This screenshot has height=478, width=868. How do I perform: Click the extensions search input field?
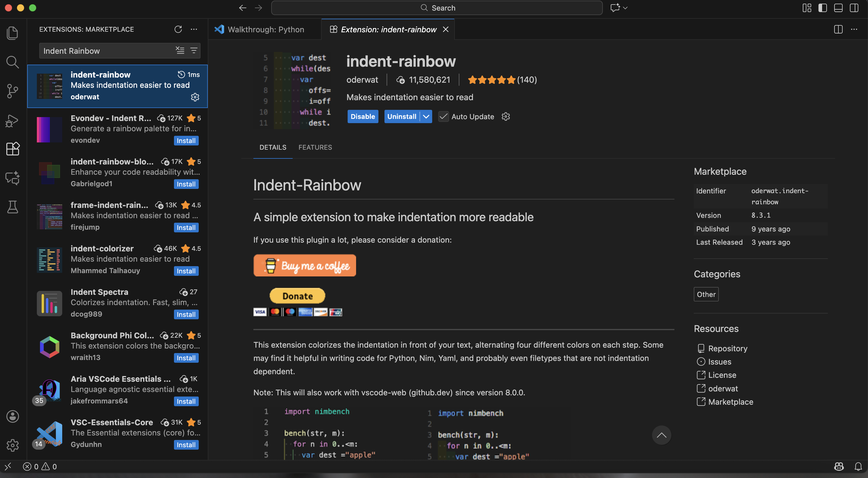107,50
